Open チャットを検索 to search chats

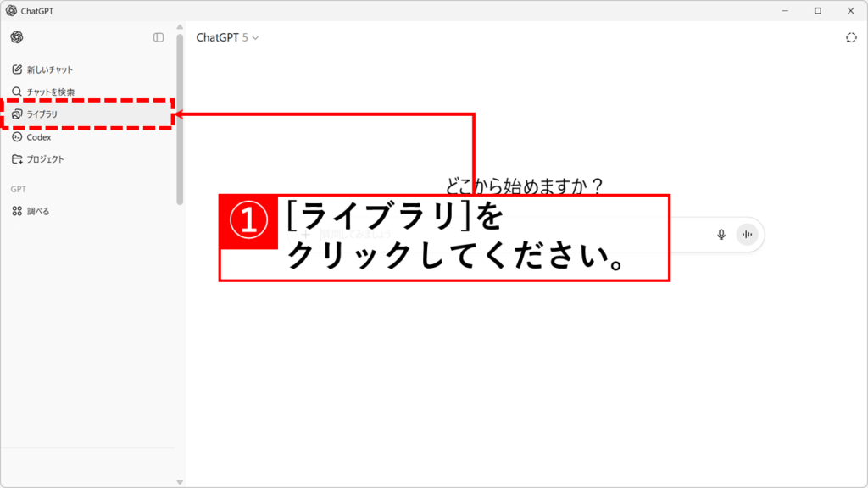pos(49,91)
